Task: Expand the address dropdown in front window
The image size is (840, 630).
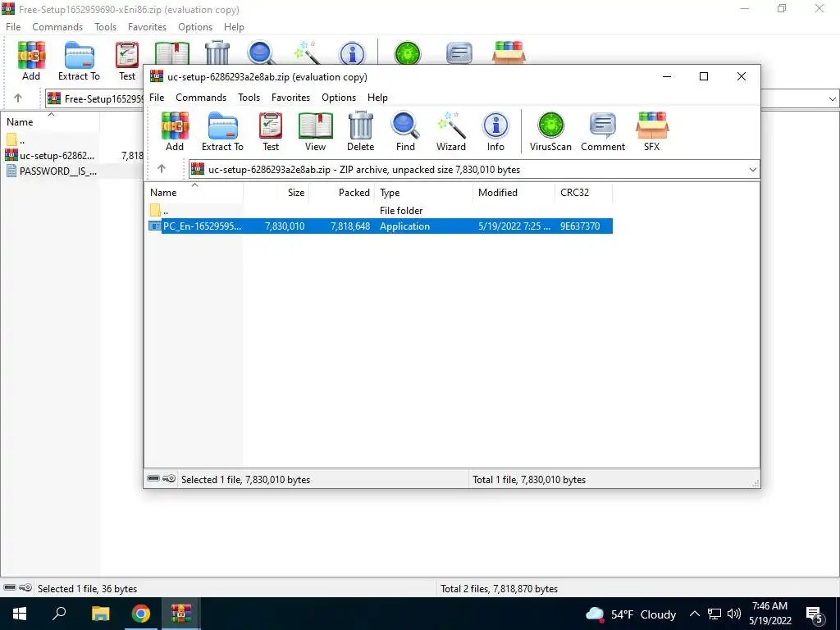Action: [x=752, y=169]
